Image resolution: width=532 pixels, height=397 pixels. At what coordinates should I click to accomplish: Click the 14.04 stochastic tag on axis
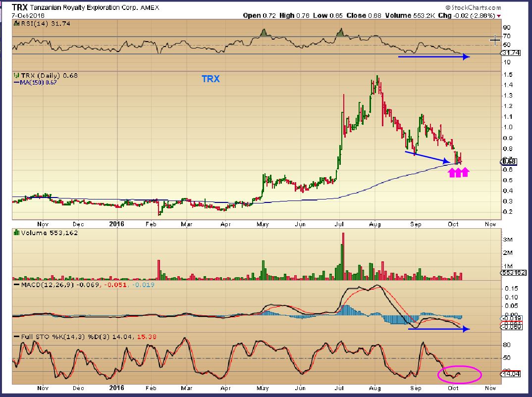coord(511,374)
